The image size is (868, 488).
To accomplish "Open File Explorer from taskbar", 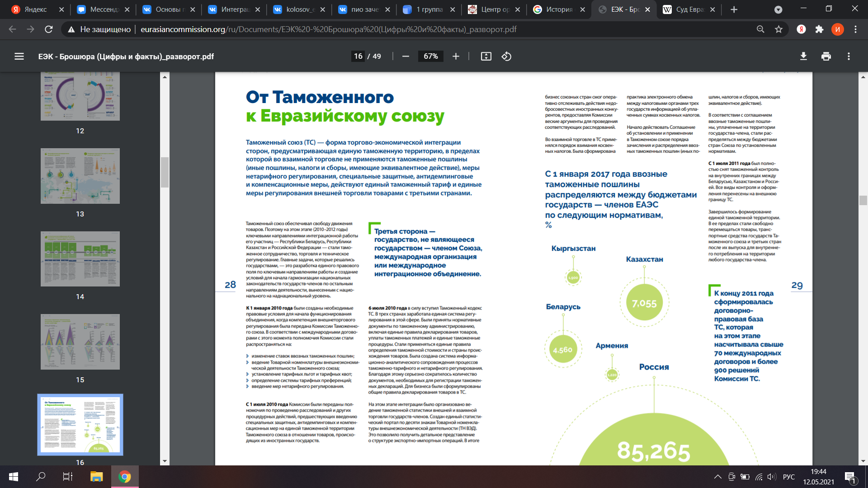I will coord(96,477).
